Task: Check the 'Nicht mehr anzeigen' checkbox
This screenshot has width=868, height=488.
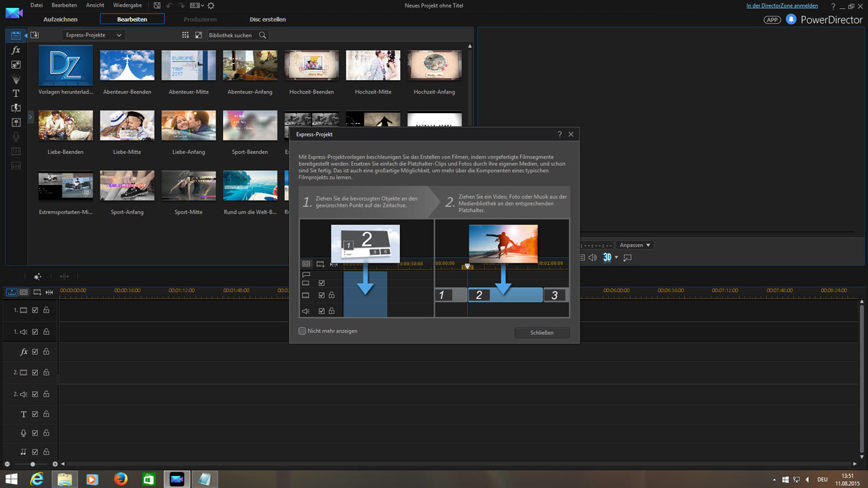Action: 302,331
